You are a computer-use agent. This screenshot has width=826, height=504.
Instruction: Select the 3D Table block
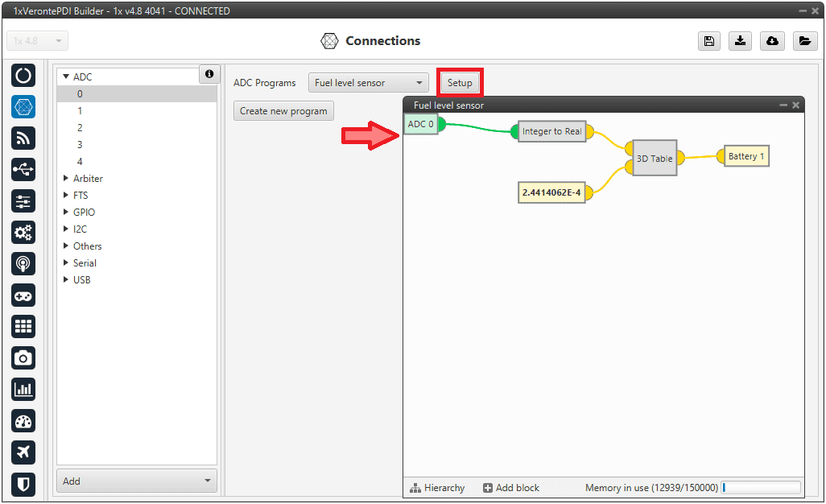coord(655,158)
